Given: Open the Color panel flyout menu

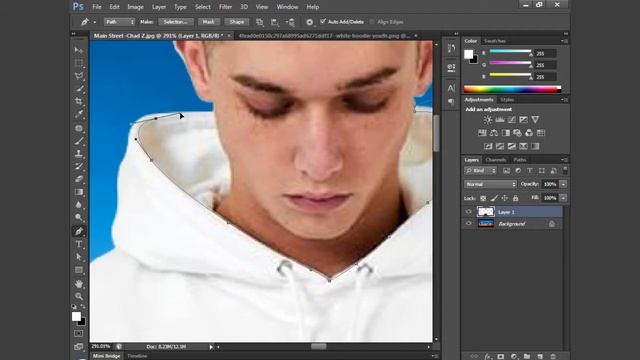Looking at the screenshot, I should [x=565, y=41].
